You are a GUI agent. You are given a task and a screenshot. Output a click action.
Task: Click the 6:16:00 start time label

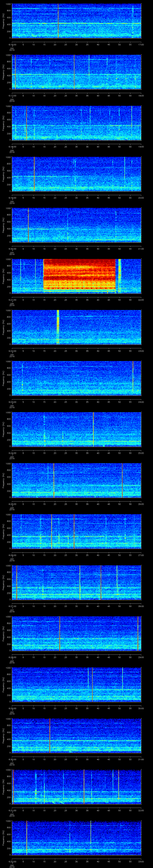click(12, 44)
